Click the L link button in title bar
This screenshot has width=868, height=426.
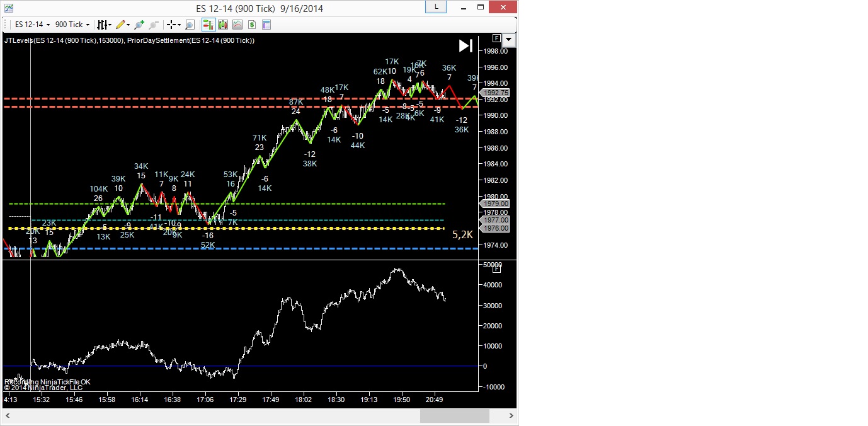(x=435, y=6)
